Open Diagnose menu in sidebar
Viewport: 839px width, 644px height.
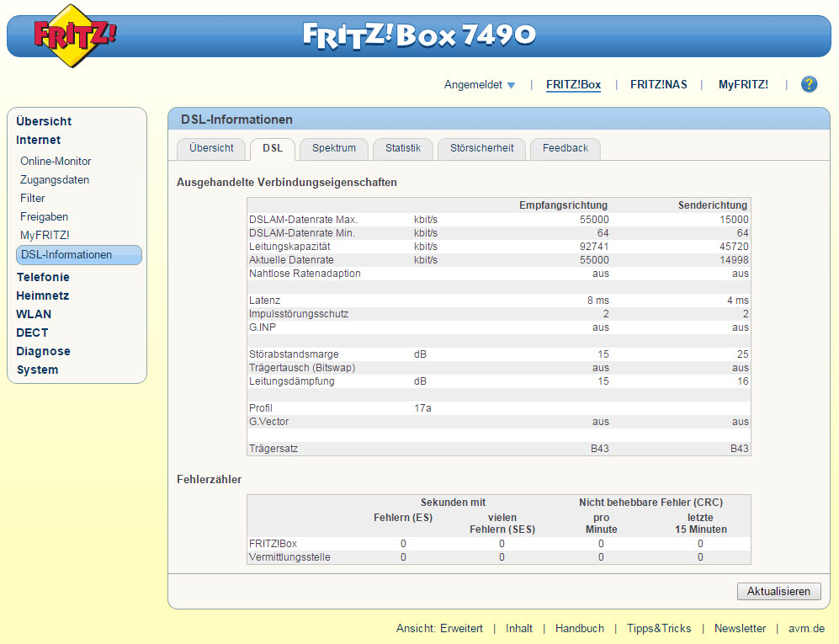(x=44, y=351)
